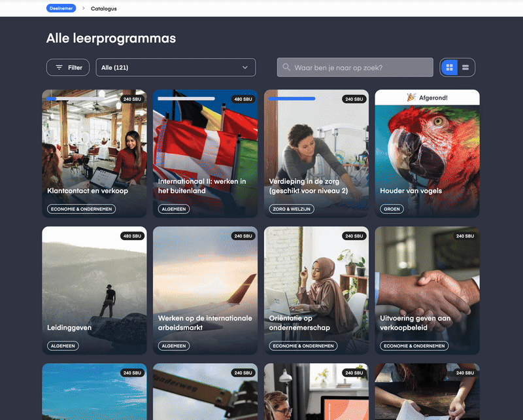
Task: Click the Afgerond! party popper icon
Action: point(411,97)
